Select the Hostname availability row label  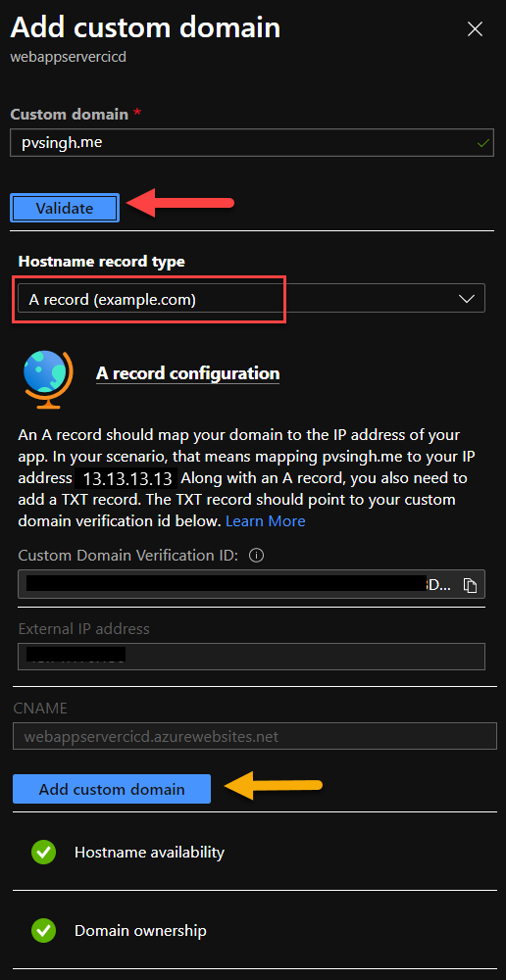(x=149, y=852)
